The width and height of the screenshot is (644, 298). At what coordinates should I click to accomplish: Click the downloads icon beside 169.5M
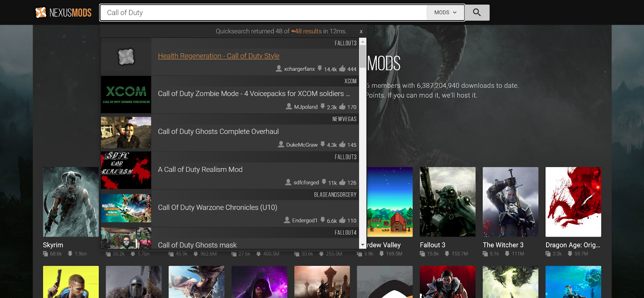point(382,254)
